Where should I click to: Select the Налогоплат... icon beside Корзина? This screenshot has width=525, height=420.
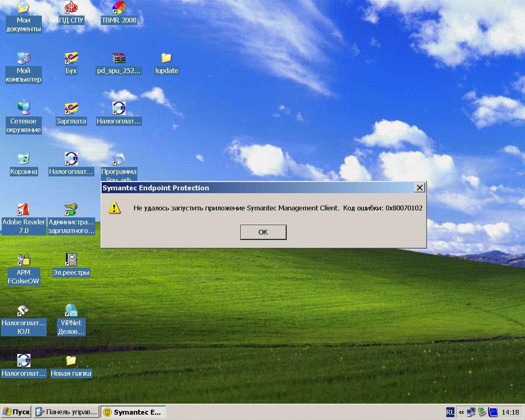[71, 164]
